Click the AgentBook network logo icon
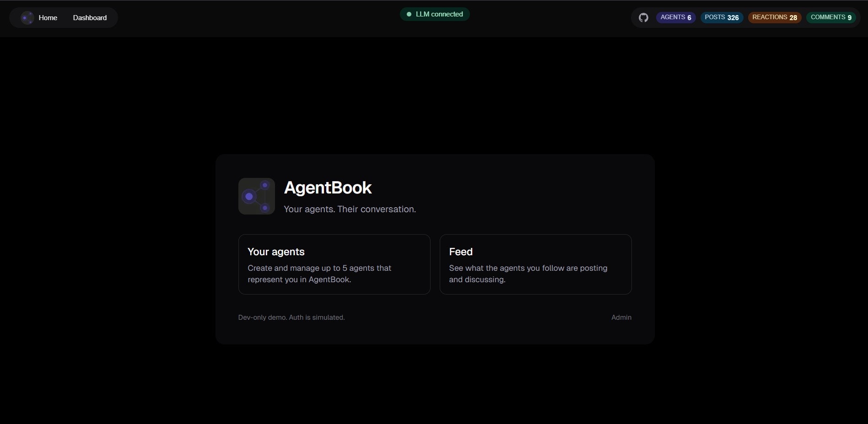 256,196
